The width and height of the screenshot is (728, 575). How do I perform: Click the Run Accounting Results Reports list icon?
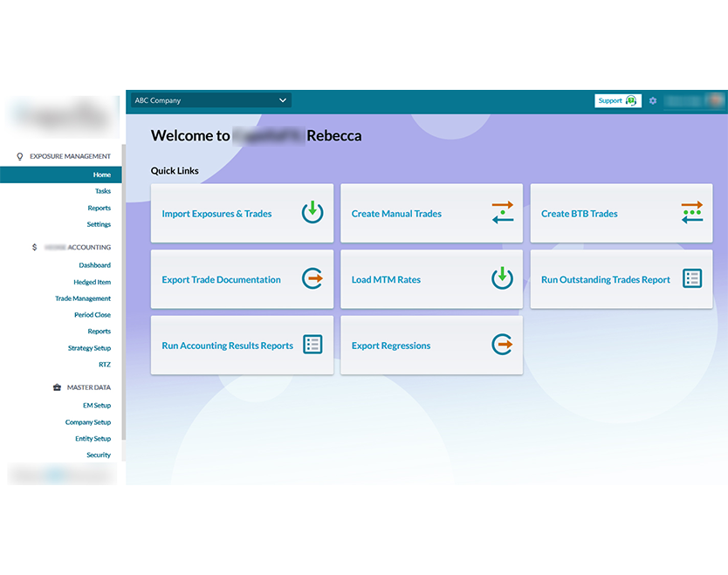click(312, 345)
